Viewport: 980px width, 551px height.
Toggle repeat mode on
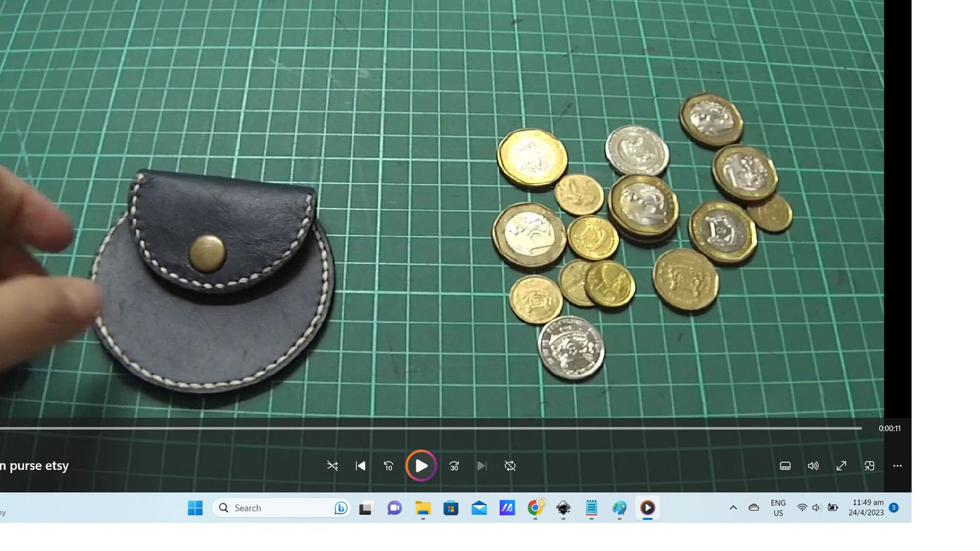(x=510, y=466)
